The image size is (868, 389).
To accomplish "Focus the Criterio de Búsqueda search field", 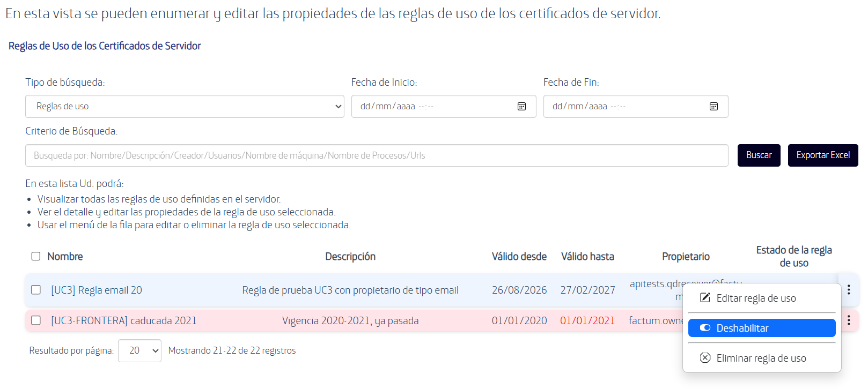I will (x=377, y=155).
